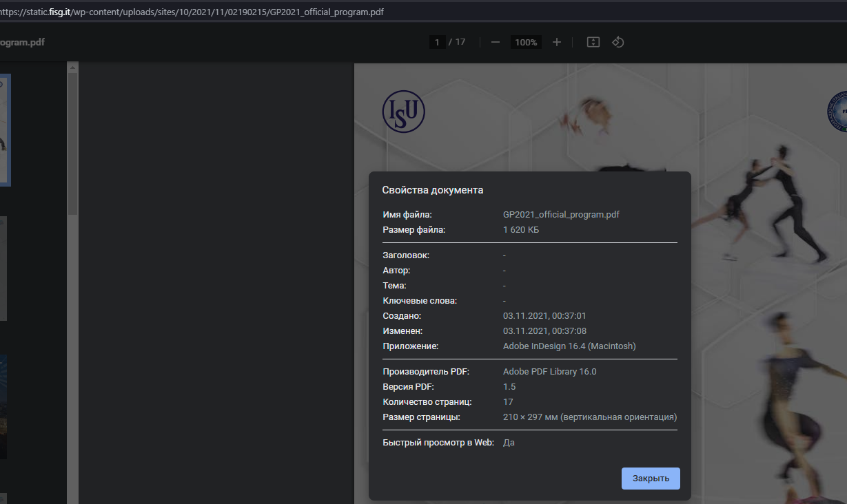Toggle the fit to page icon

(593, 42)
